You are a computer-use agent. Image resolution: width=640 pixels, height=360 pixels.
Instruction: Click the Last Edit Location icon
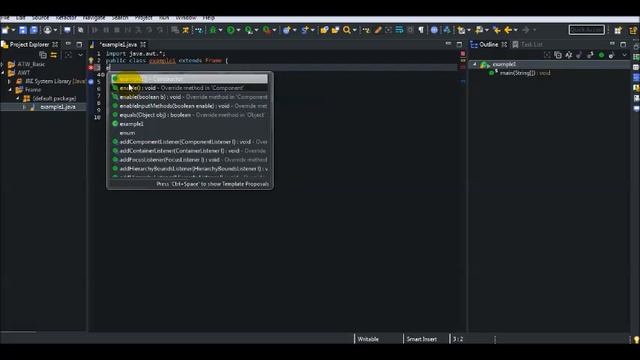[496, 30]
